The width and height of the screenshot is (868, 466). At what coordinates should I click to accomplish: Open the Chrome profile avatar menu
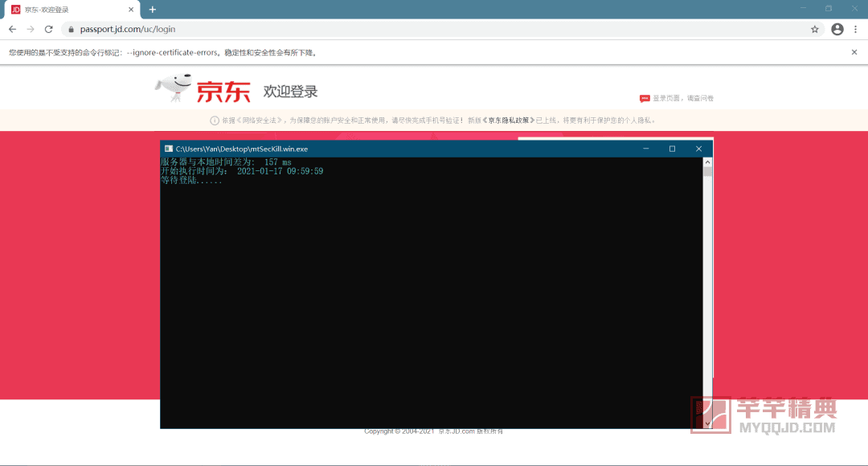[837, 30]
